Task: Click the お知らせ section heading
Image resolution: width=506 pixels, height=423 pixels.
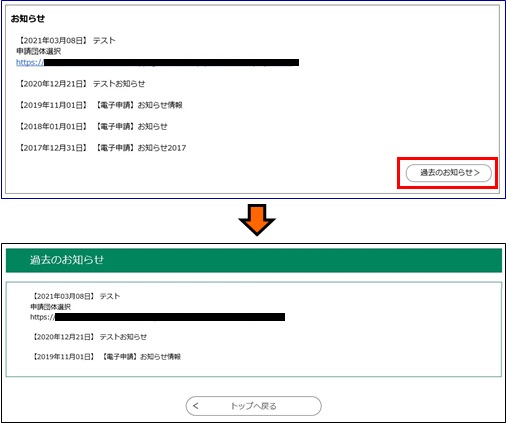Action: point(28,19)
